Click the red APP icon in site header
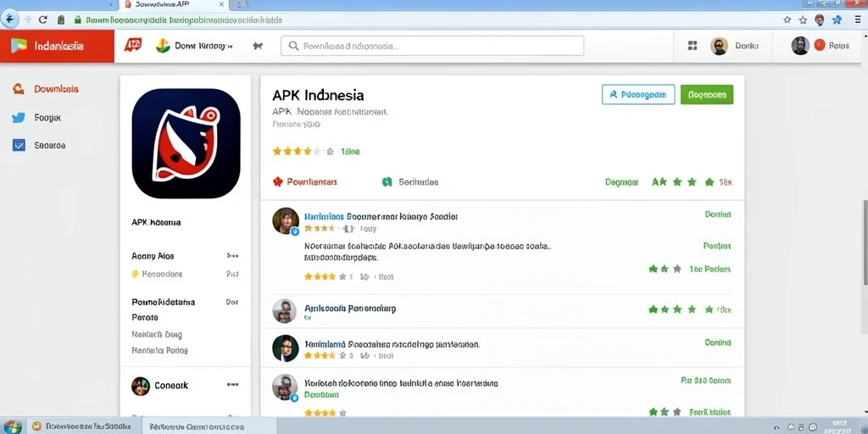 click(x=133, y=45)
